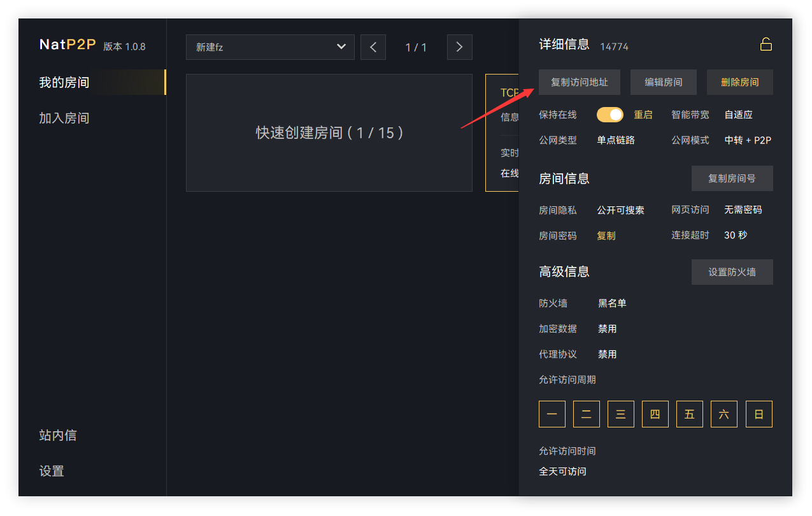Click 删除房间 button
The width and height of the screenshot is (812, 516).
[x=739, y=82]
